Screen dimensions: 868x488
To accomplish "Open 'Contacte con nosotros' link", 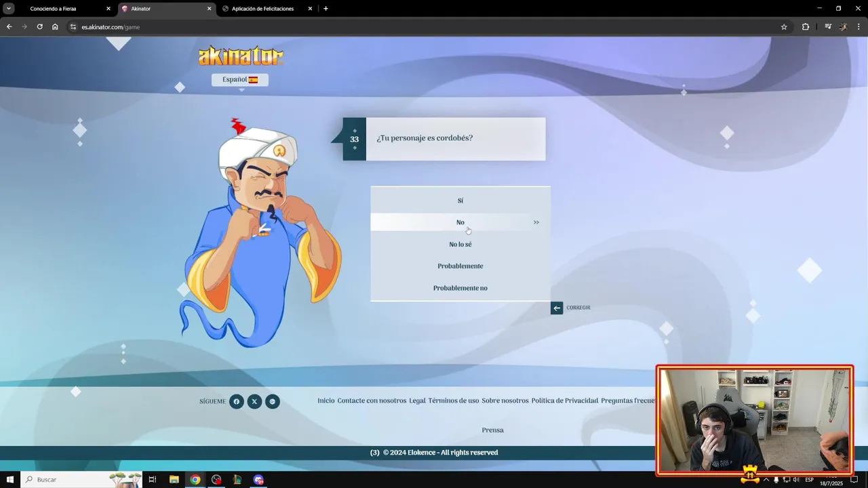I will [372, 401].
